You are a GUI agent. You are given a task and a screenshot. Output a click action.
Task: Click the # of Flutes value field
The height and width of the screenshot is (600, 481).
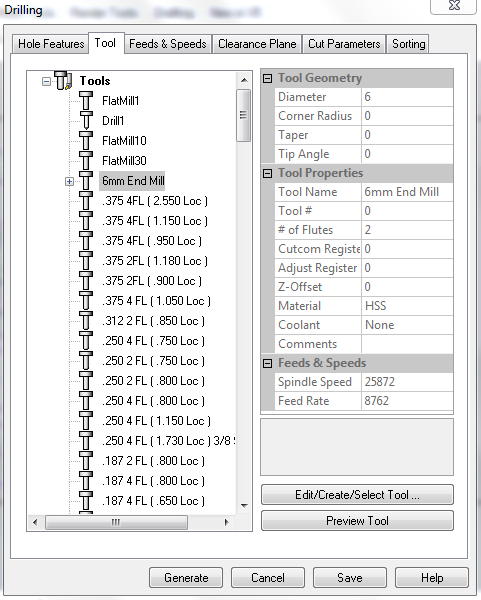(407, 230)
